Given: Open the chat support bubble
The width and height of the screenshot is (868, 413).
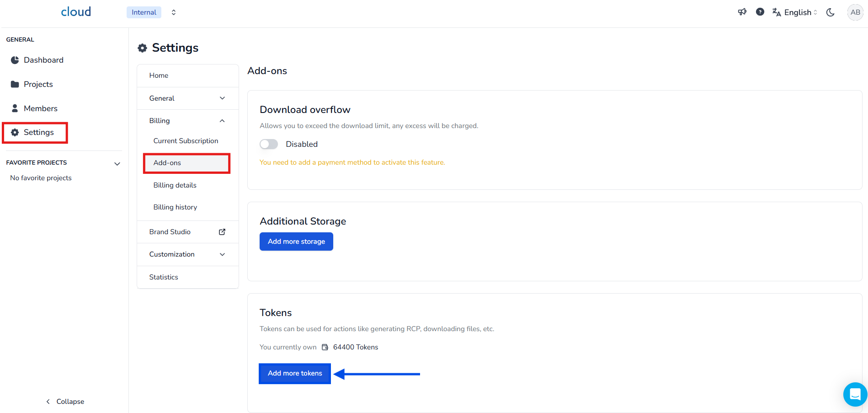Looking at the screenshot, I should tap(855, 394).
